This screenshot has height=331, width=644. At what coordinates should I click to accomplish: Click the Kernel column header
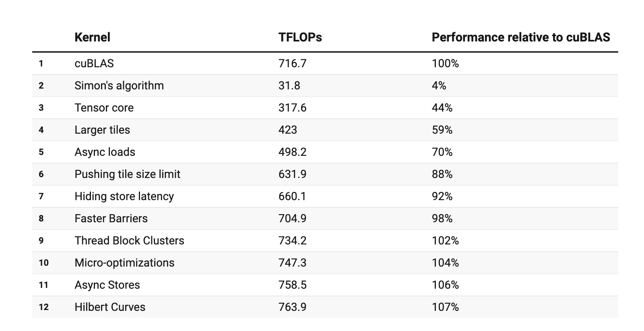pos(92,37)
